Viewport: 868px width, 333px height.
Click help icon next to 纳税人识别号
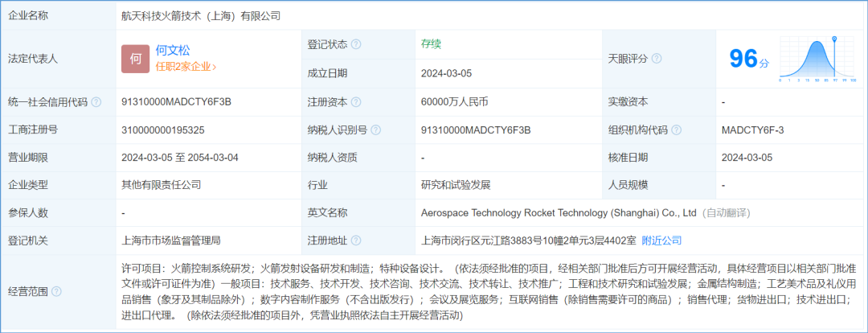pyautogui.click(x=376, y=130)
